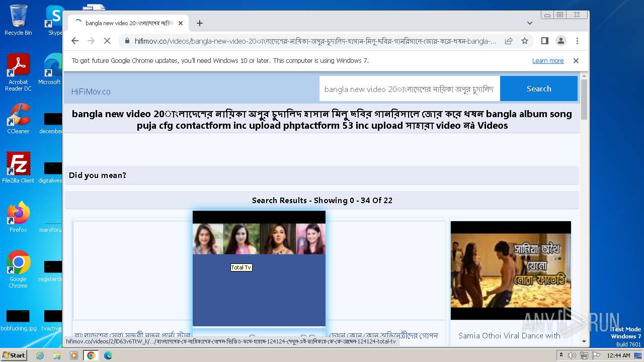Launch Google Chrome desktop shortcut
This screenshot has width=644, height=362.
(18, 269)
